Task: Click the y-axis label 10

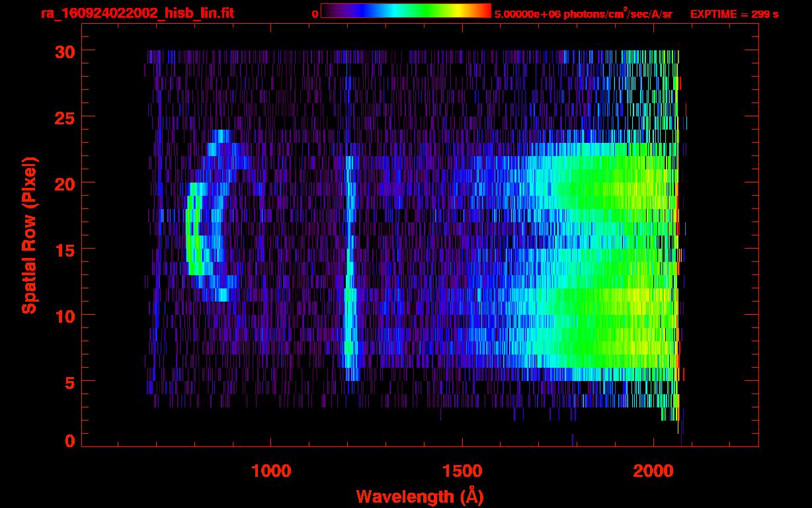Action: pos(63,316)
